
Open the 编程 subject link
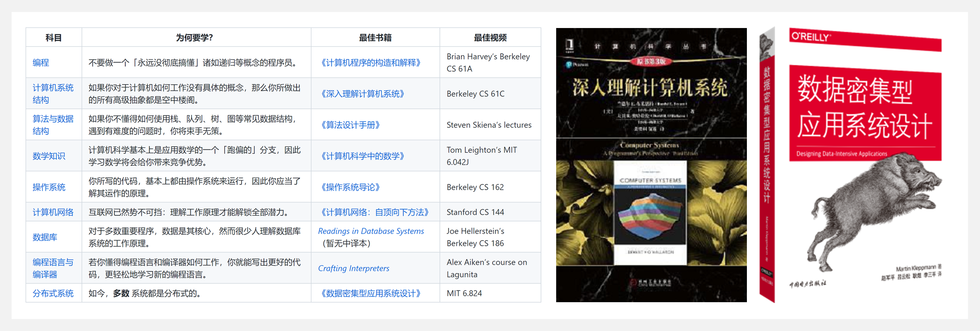pyautogui.click(x=41, y=62)
